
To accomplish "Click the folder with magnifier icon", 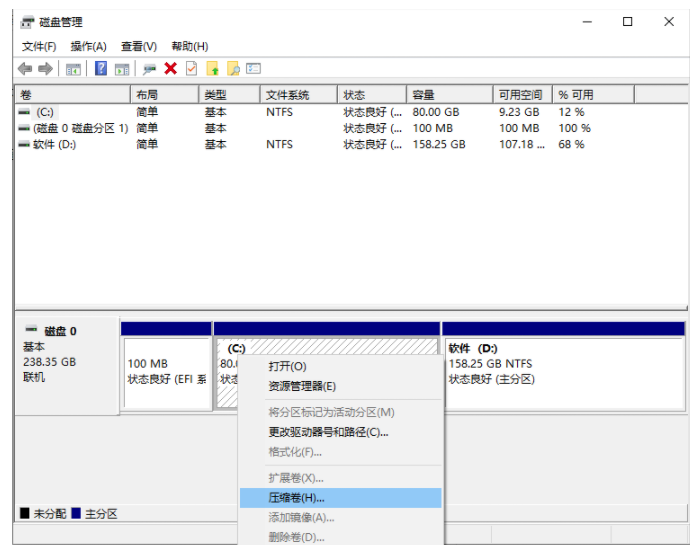I will [233, 68].
